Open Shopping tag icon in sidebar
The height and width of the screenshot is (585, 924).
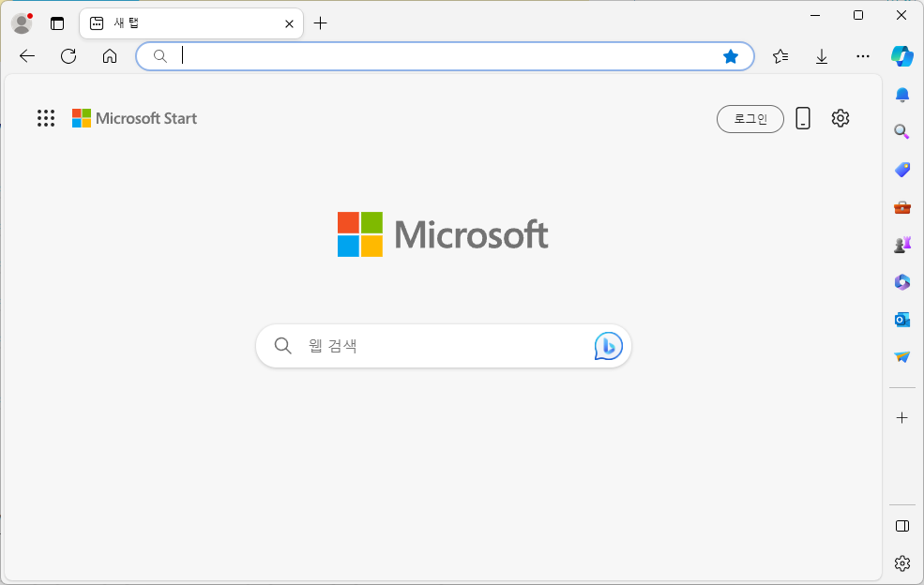click(902, 170)
